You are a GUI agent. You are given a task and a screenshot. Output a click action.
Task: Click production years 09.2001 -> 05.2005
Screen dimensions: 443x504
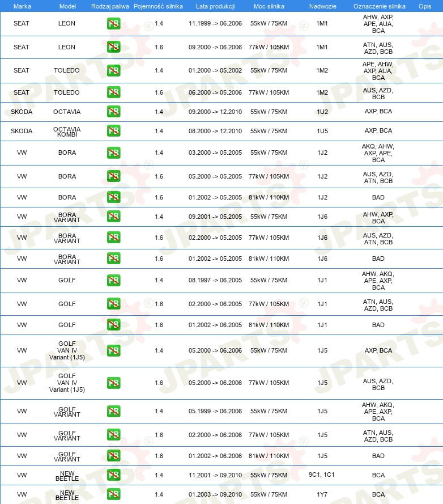click(x=215, y=217)
